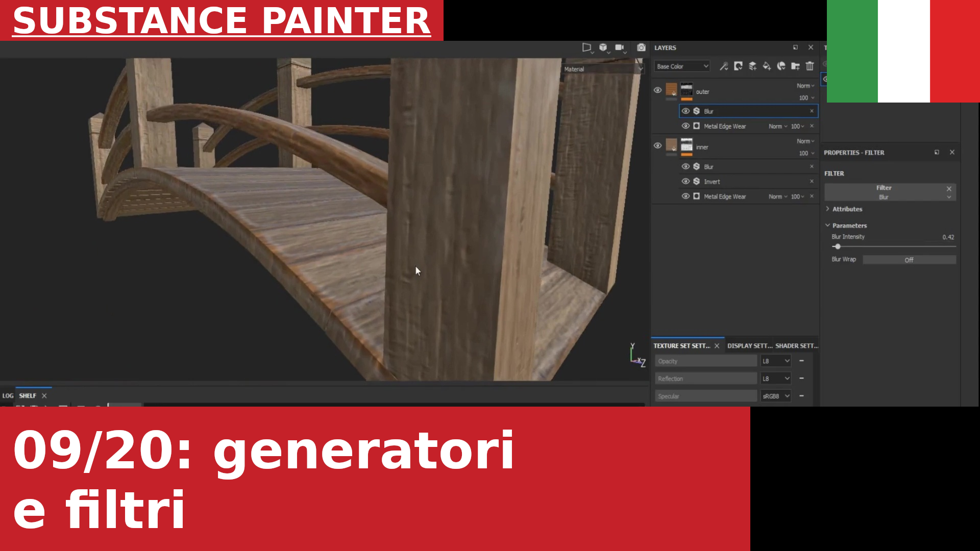The height and width of the screenshot is (551, 980).
Task: Open the Log tab
Action: click(8, 396)
